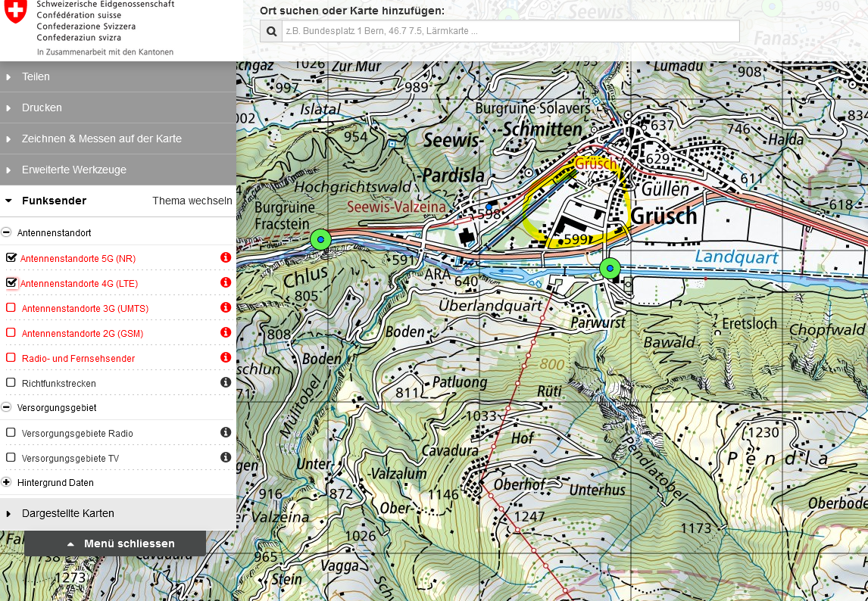Open info for Antennenstandorte 4G (LTE)

click(225, 282)
